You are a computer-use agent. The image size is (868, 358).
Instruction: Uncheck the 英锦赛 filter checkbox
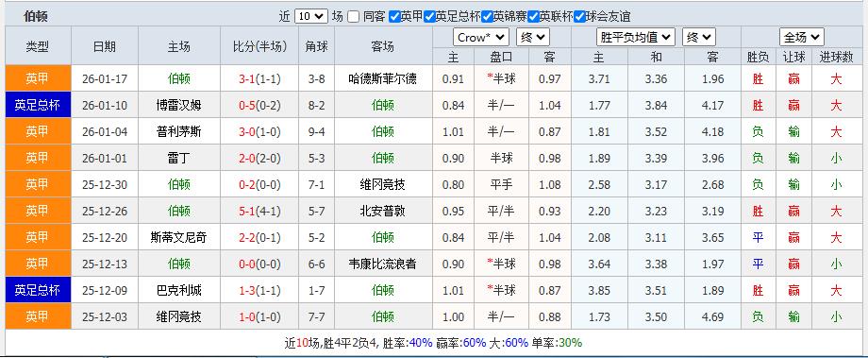click(487, 17)
